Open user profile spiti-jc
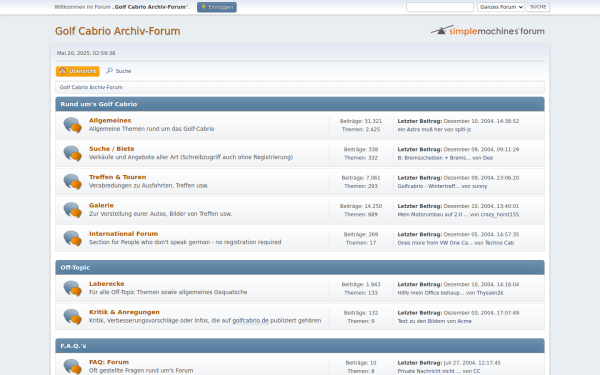Screen dimensions: 600x375 click(x=463, y=130)
